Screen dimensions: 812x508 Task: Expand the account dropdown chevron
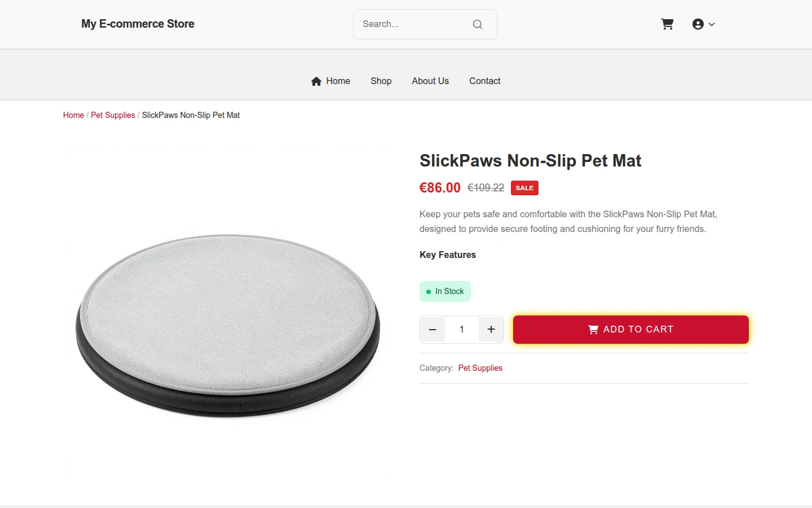click(x=712, y=24)
